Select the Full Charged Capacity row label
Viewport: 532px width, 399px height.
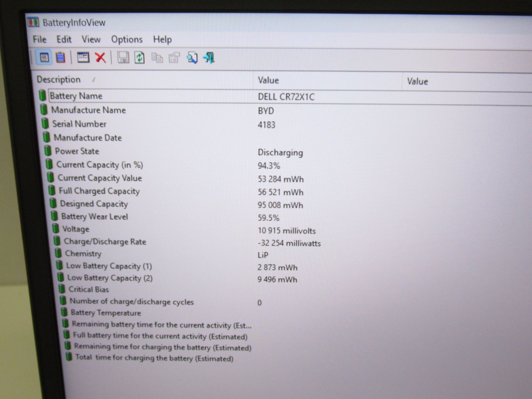tap(99, 191)
